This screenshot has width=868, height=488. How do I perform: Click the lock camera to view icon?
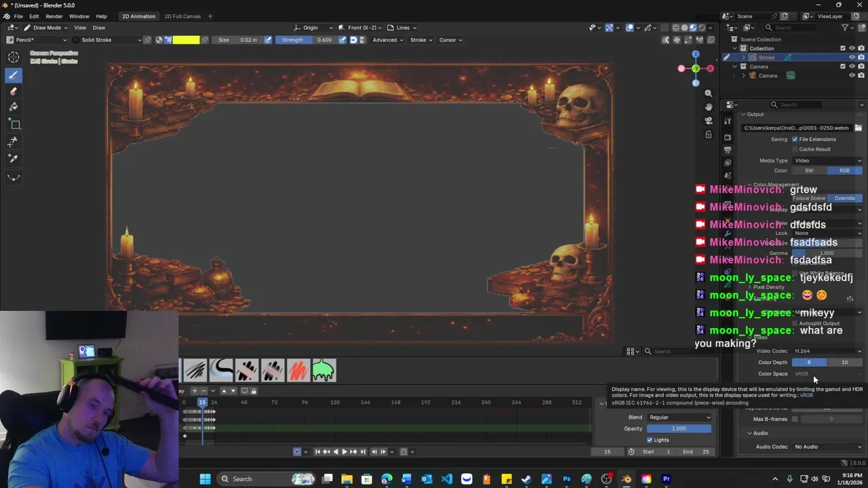click(x=709, y=134)
